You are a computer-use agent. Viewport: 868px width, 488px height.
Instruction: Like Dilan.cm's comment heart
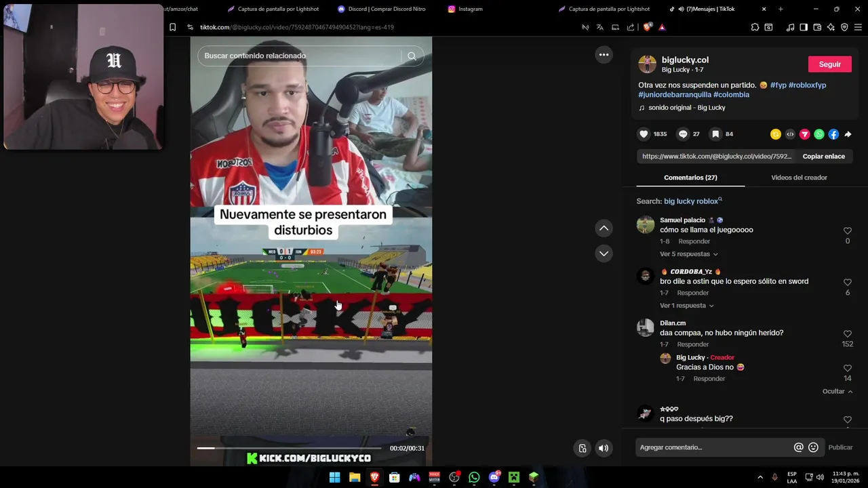847,334
